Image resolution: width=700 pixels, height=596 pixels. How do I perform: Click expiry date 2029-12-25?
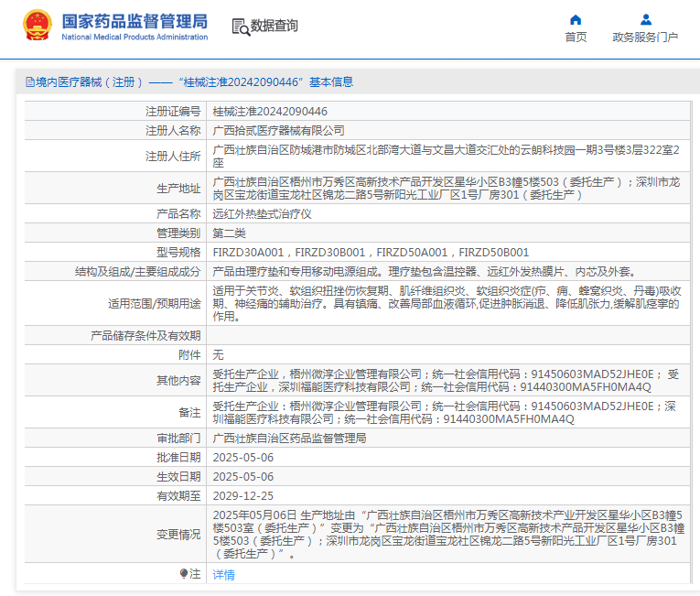pyautogui.click(x=242, y=495)
